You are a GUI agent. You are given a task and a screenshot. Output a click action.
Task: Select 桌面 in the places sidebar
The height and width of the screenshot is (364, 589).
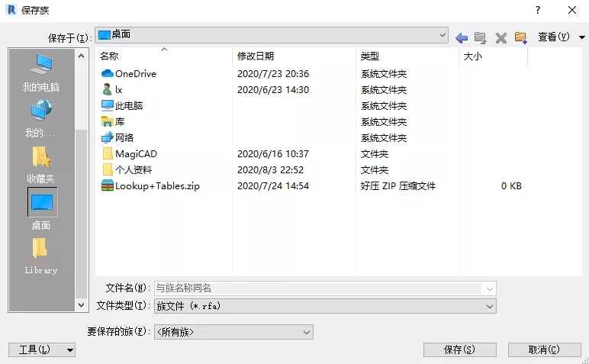point(41,210)
